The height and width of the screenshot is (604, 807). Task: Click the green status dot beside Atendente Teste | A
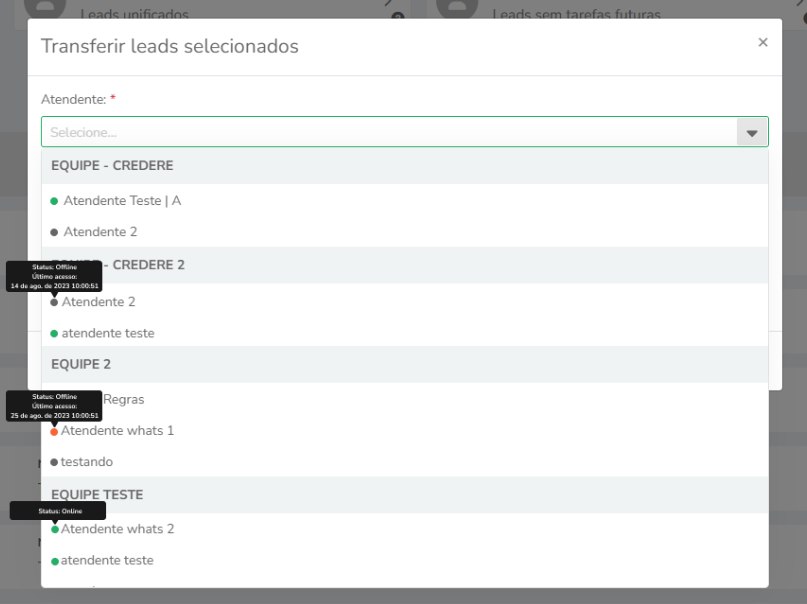[x=54, y=201]
